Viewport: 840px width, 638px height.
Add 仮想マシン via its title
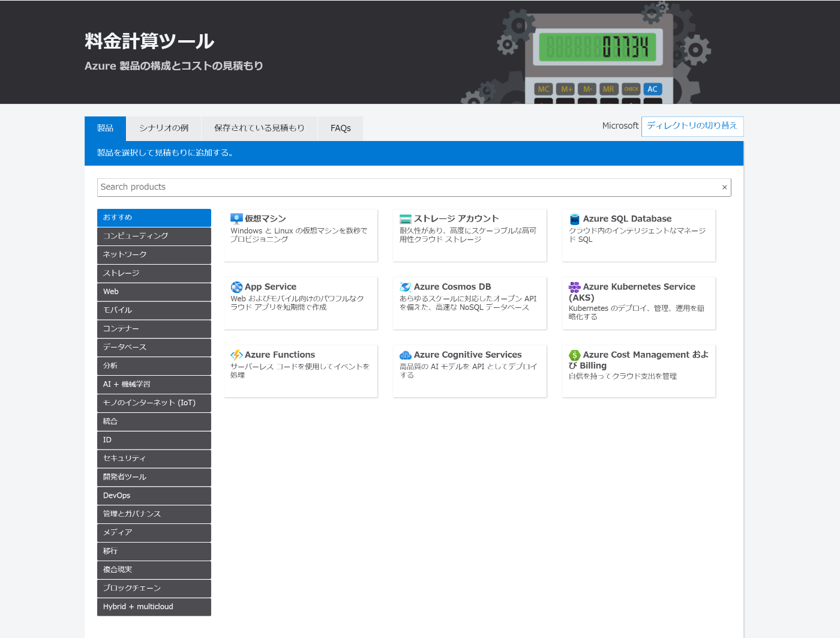click(265, 219)
